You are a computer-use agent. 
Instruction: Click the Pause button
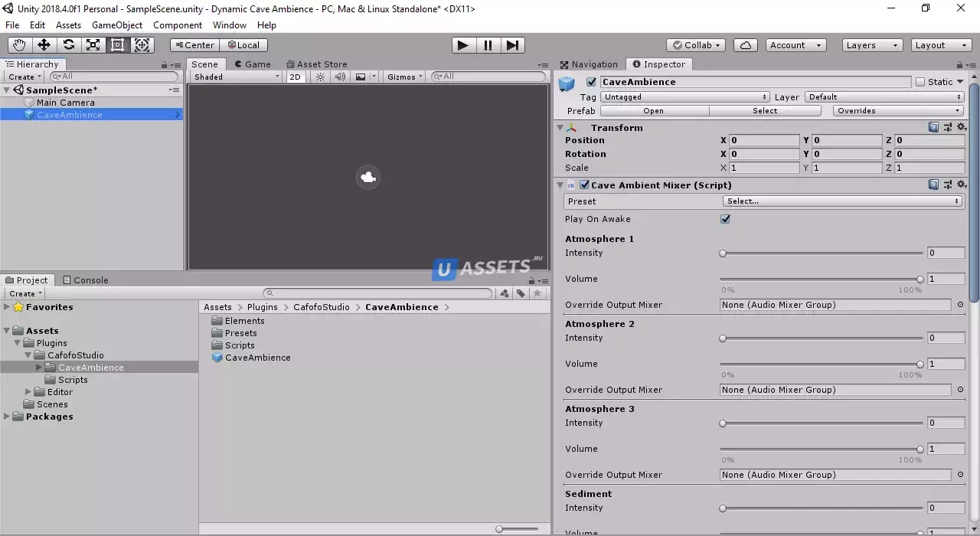(488, 45)
